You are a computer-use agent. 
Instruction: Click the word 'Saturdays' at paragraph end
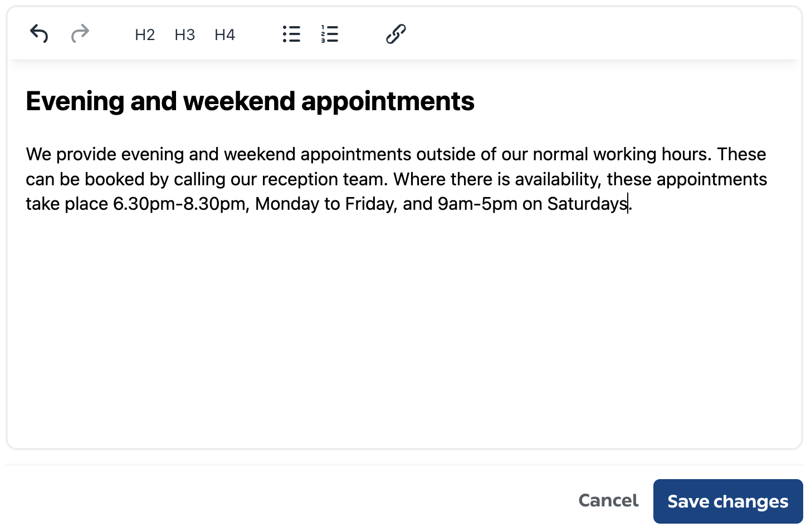coord(587,204)
